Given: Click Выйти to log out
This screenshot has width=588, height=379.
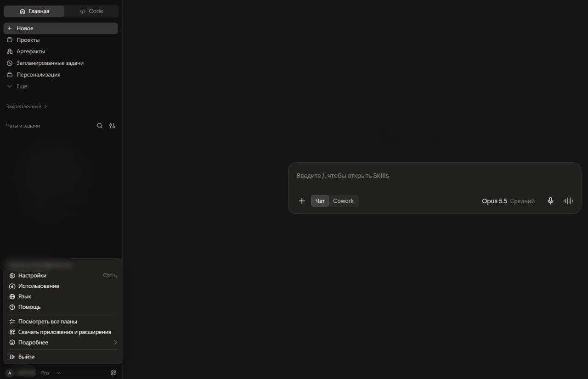Looking at the screenshot, I should [x=63, y=357].
